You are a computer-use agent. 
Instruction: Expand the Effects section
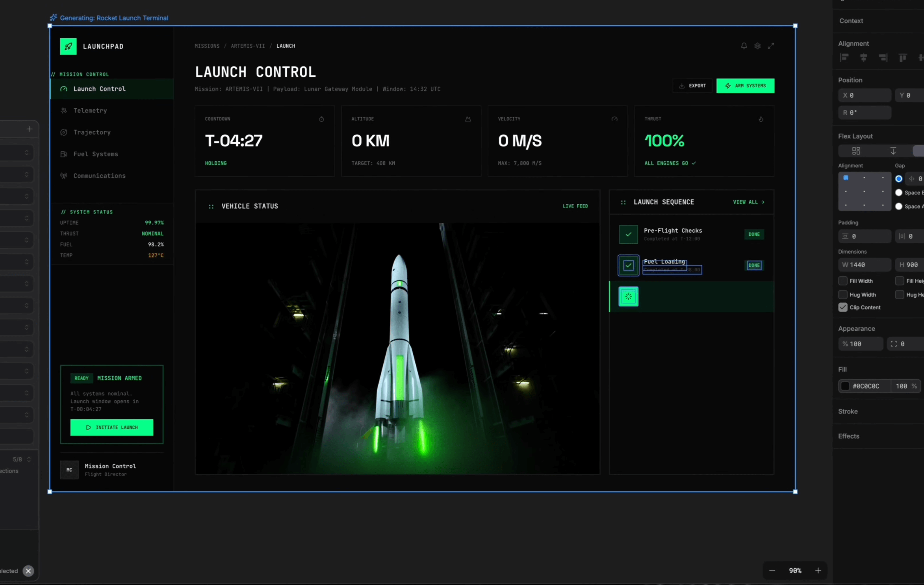[848, 436]
